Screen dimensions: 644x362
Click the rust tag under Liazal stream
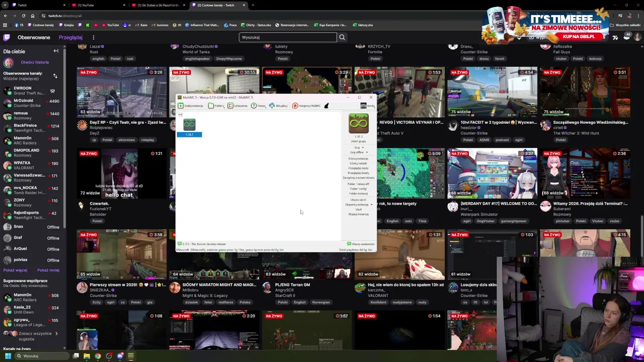tap(130, 59)
